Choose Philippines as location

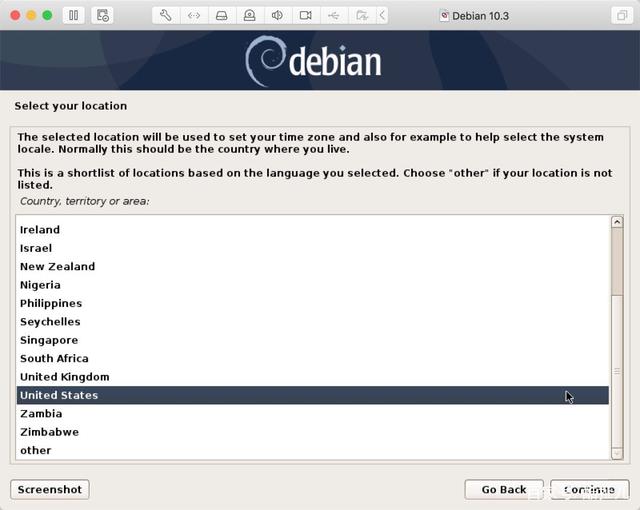pyautogui.click(x=313, y=303)
